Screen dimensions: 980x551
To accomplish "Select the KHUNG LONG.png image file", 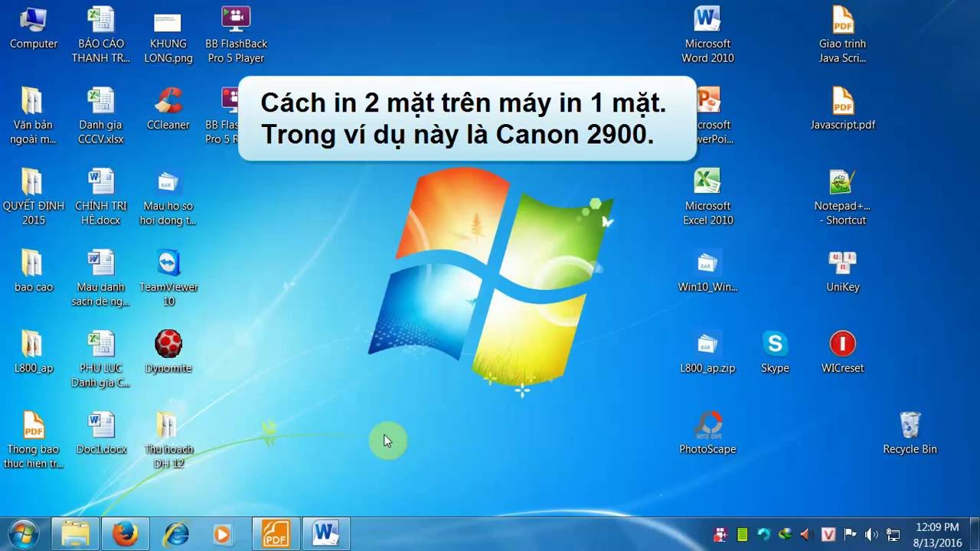I will [168, 35].
